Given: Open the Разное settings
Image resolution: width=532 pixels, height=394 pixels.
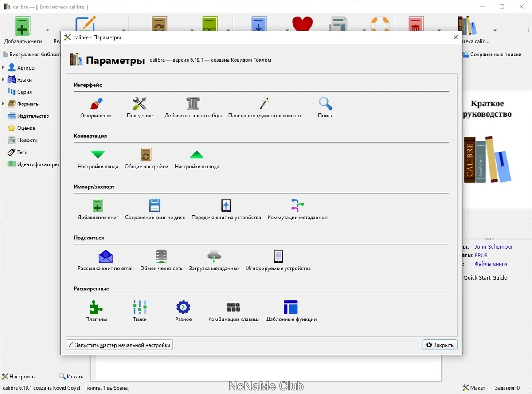Looking at the screenshot, I should pos(183,312).
